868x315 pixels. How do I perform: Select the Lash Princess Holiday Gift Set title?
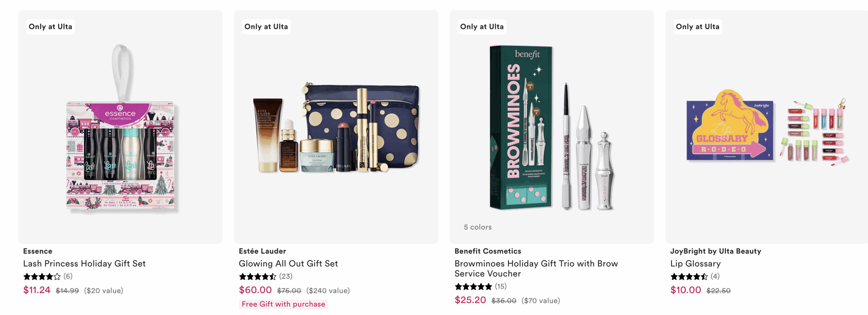click(x=84, y=264)
